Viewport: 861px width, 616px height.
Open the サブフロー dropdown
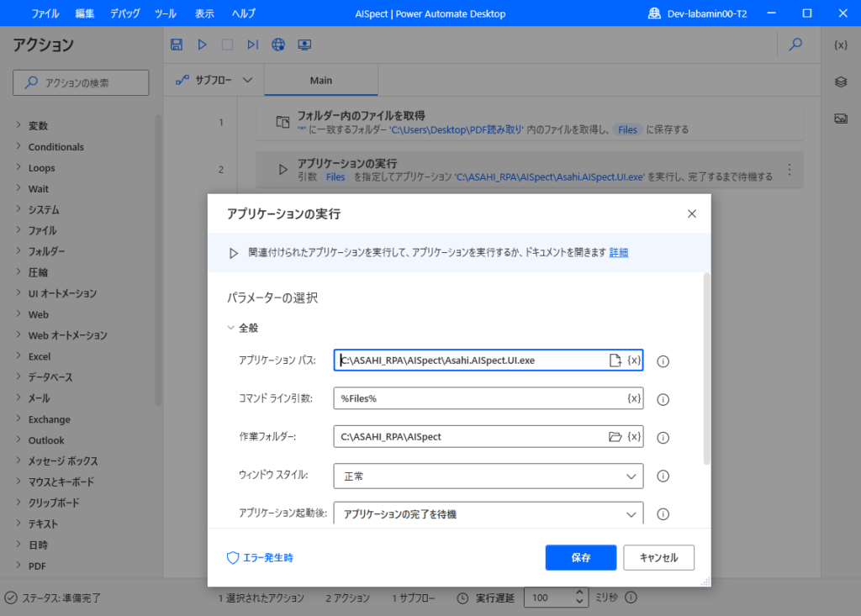pyautogui.click(x=214, y=80)
